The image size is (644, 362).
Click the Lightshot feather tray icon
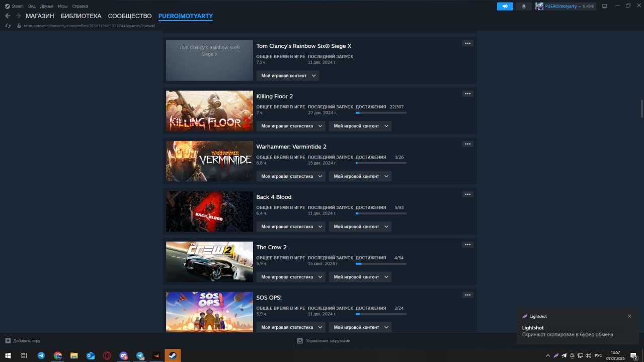pos(556,355)
